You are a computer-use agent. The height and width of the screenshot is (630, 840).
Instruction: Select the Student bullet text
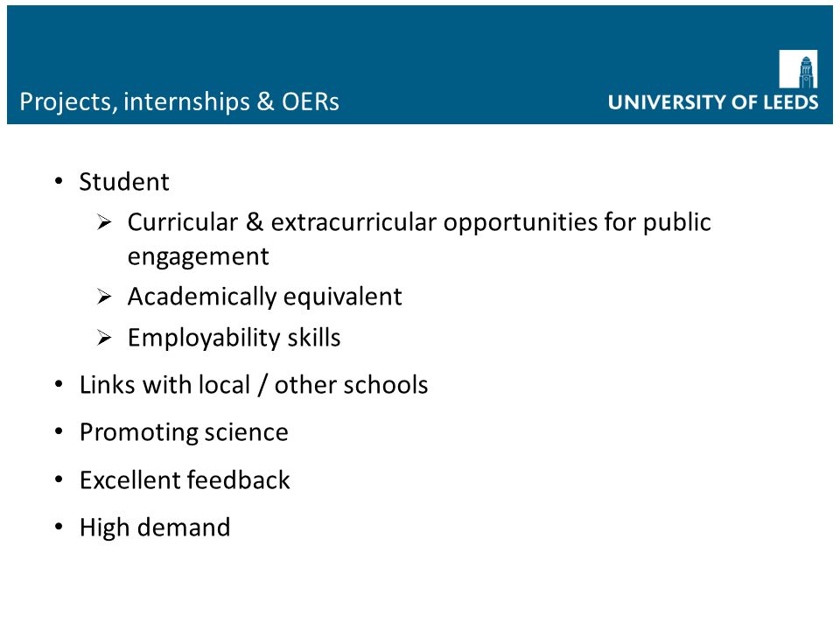[x=124, y=182]
